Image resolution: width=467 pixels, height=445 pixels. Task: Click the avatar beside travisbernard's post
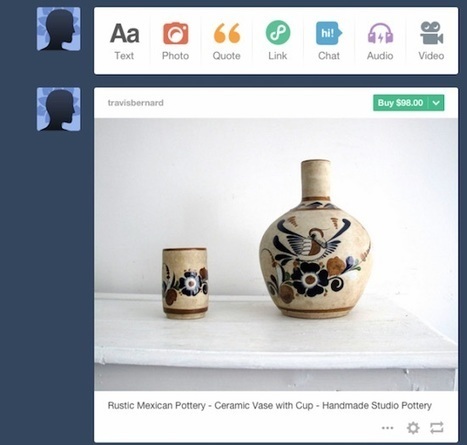click(59, 109)
